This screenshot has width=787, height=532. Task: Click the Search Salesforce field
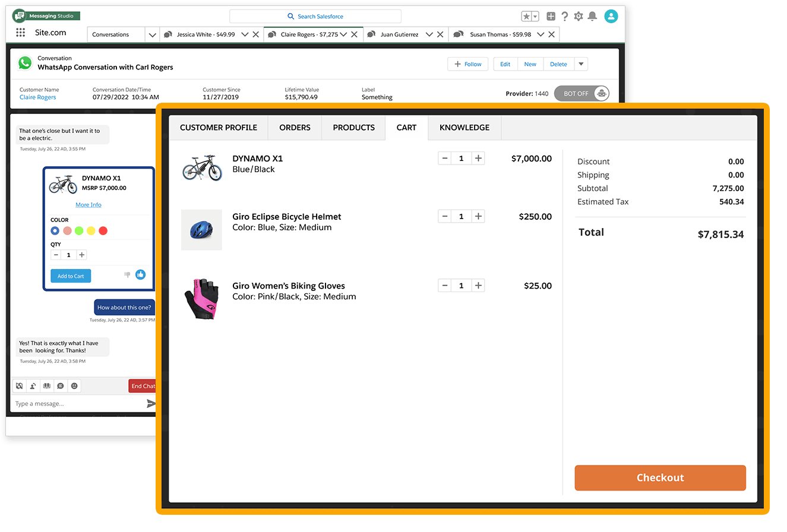point(315,17)
